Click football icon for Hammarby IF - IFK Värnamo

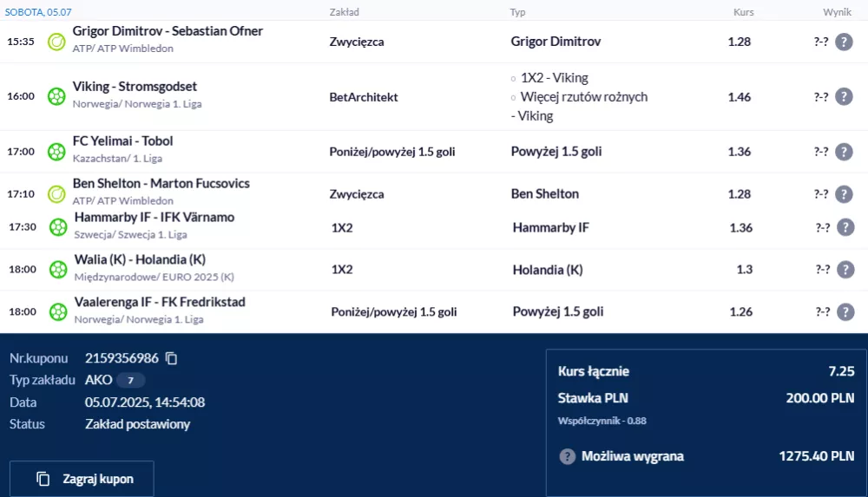[58, 227]
